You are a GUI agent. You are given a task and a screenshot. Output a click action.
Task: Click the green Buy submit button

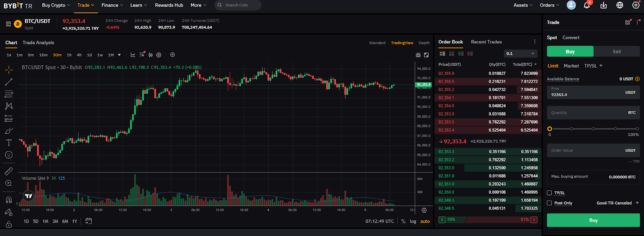click(593, 220)
